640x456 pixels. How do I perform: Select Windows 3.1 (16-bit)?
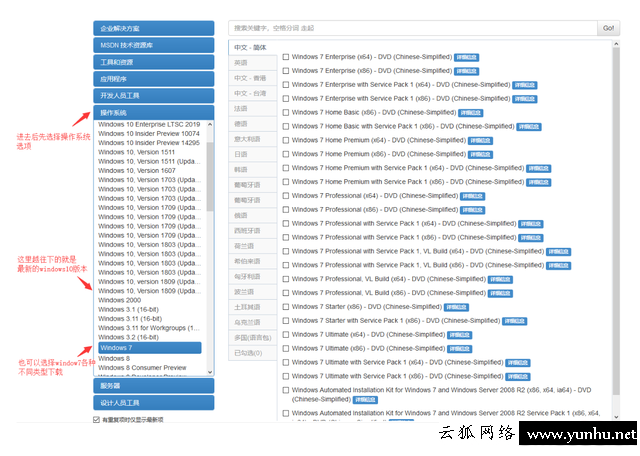click(x=128, y=309)
